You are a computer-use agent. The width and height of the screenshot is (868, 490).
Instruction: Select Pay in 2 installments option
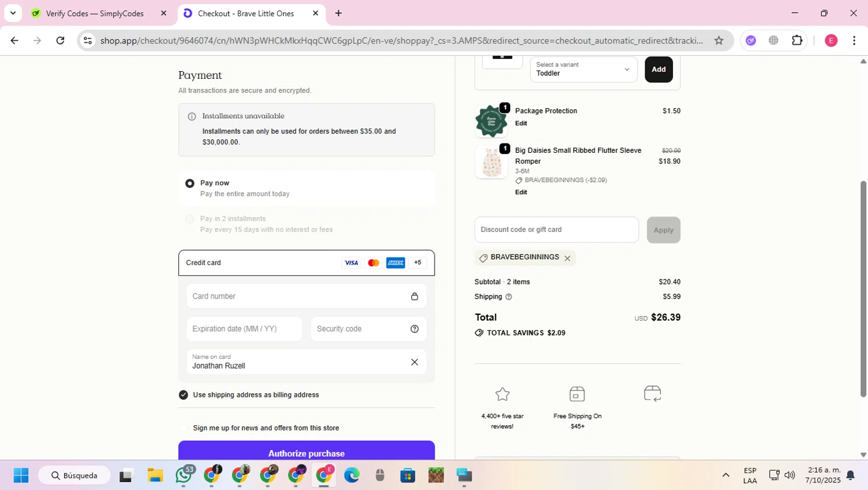point(190,219)
